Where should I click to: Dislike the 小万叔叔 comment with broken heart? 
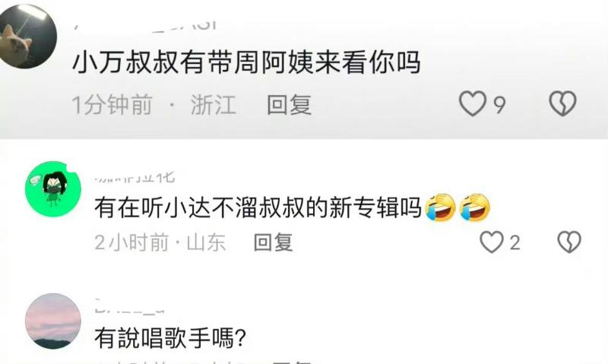pyautogui.click(x=562, y=104)
